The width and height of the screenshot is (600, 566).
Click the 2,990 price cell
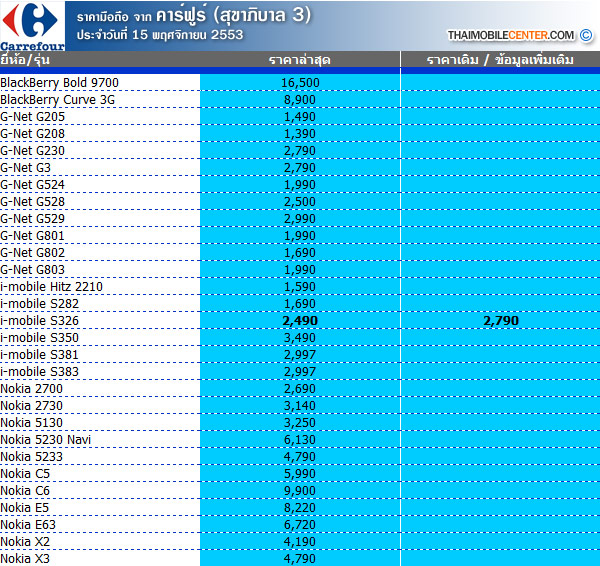300,219
